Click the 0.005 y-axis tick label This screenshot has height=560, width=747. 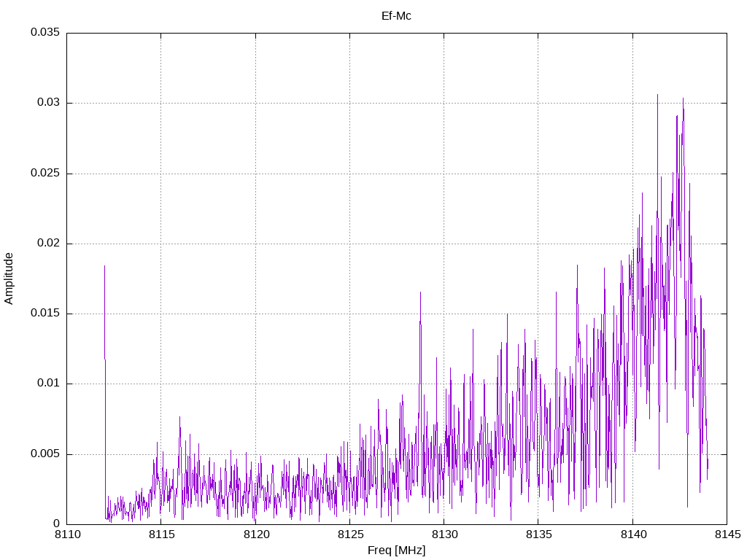click(44, 454)
